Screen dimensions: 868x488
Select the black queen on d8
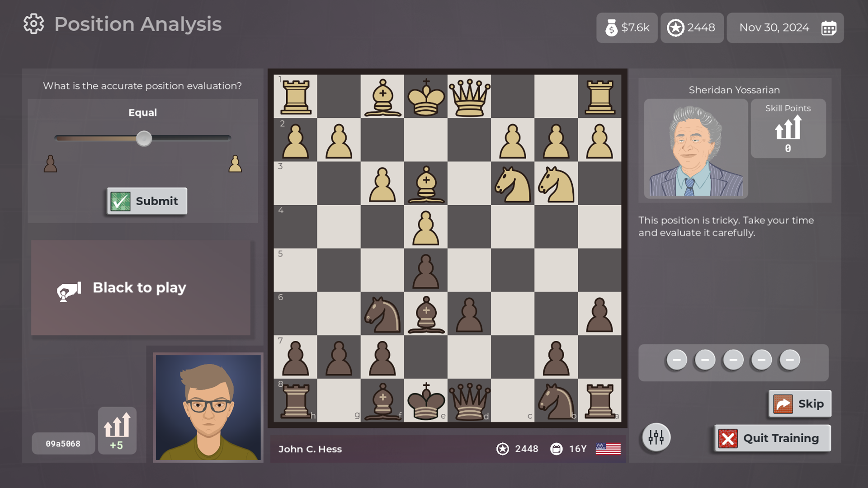coord(469,401)
